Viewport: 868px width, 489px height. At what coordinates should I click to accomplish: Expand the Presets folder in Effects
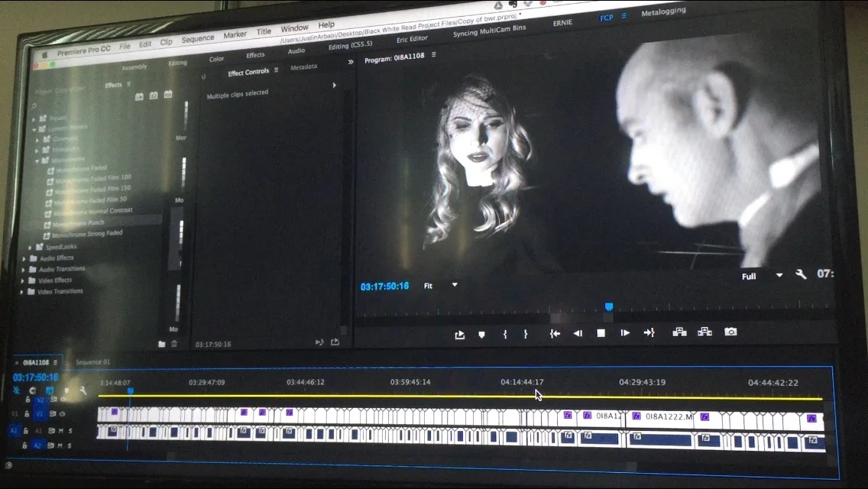34,119
